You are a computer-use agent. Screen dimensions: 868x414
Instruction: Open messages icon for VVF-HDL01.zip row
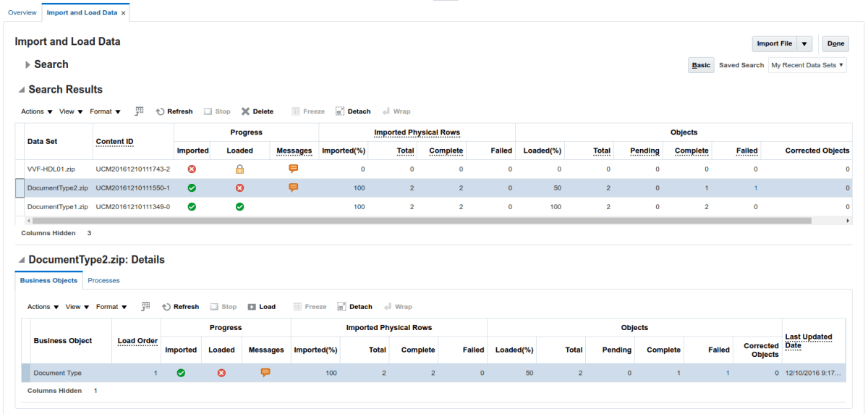(294, 169)
